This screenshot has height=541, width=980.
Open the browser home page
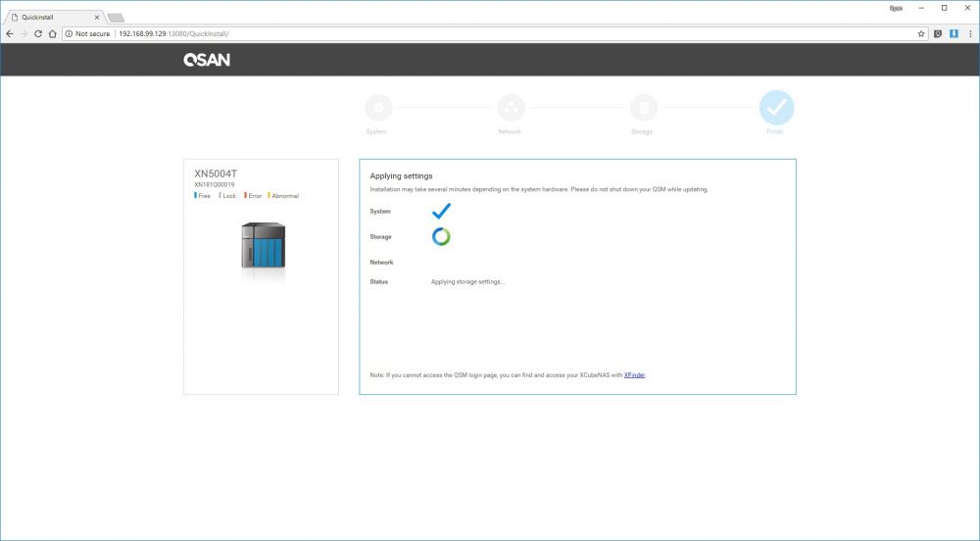click(53, 33)
